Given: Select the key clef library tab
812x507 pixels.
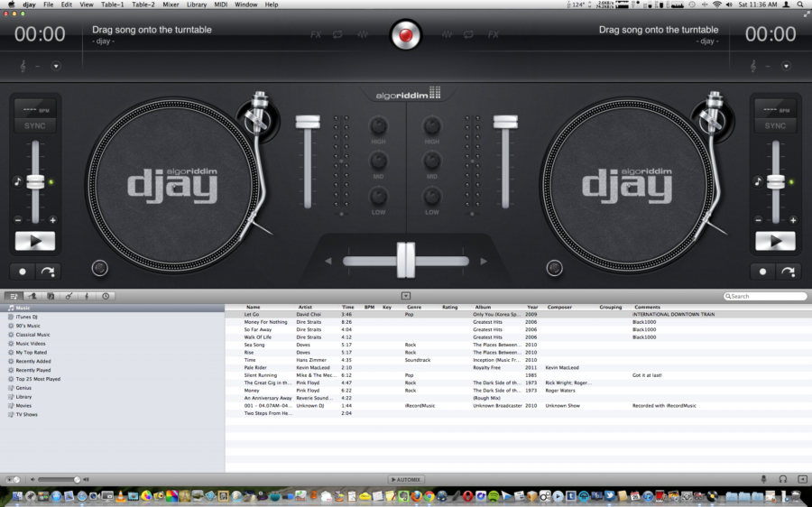Looking at the screenshot, I should (87, 296).
